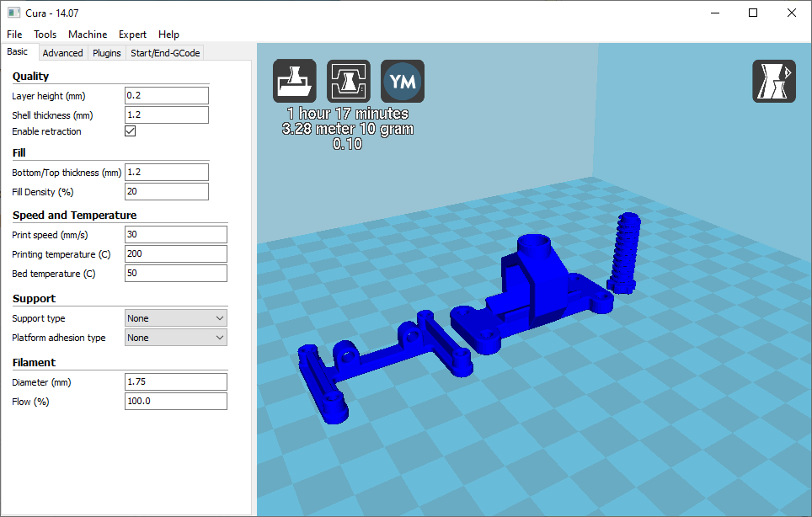Click the '3.28 meter 10 gram' text

(x=348, y=128)
